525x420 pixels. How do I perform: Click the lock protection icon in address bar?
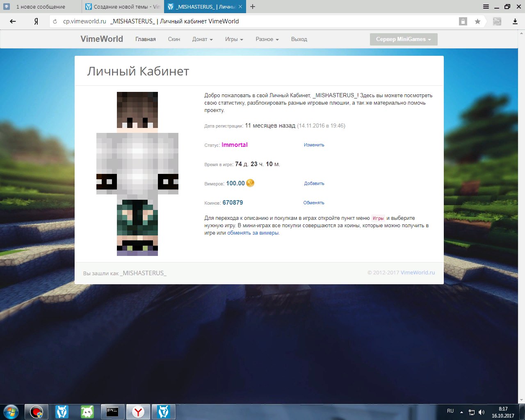point(463,21)
